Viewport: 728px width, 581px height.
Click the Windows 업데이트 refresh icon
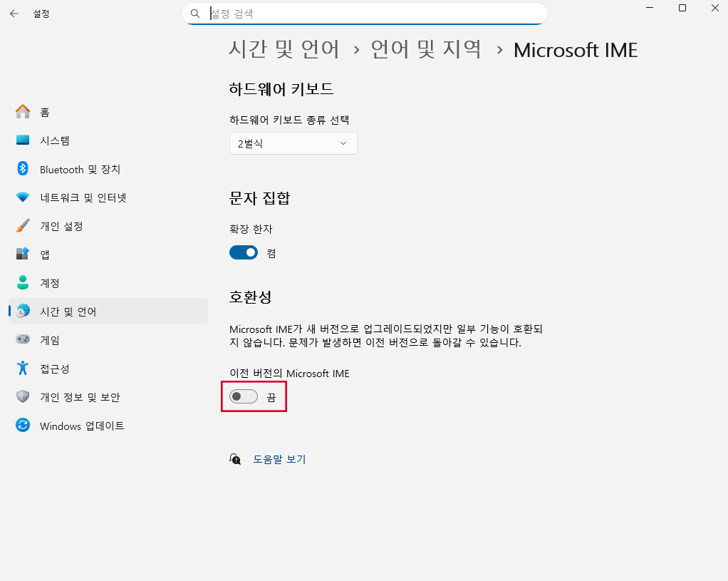pos(22,426)
